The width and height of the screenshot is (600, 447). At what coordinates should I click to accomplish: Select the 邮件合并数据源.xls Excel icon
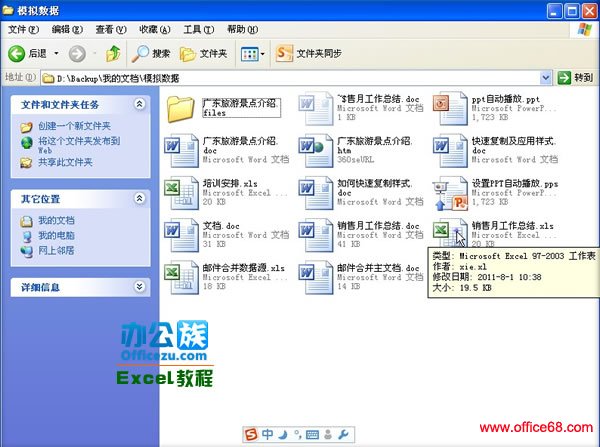tap(181, 277)
